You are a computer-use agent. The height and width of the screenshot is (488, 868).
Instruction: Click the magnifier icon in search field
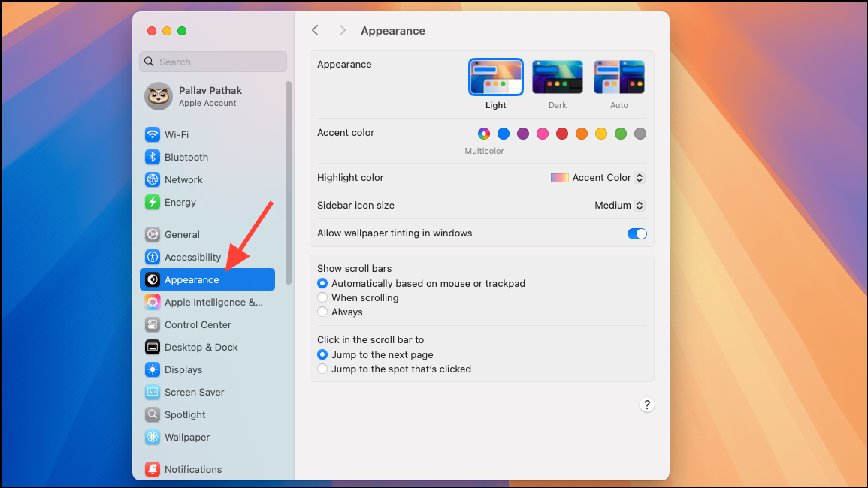[149, 62]
